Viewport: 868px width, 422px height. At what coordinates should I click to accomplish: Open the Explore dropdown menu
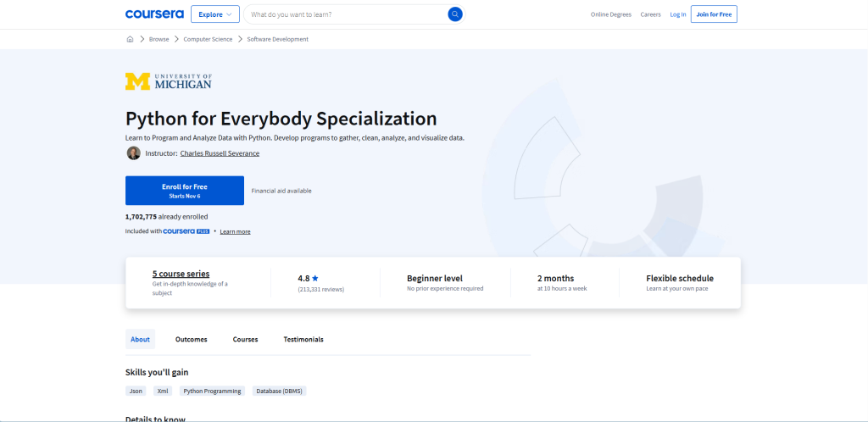point(215,14)
